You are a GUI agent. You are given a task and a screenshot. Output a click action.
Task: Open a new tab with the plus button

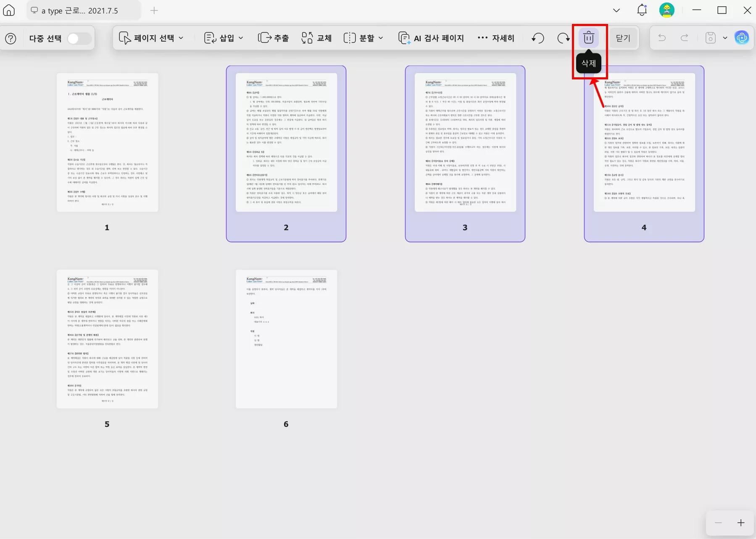pyautogui.click(x=154, y=11)
